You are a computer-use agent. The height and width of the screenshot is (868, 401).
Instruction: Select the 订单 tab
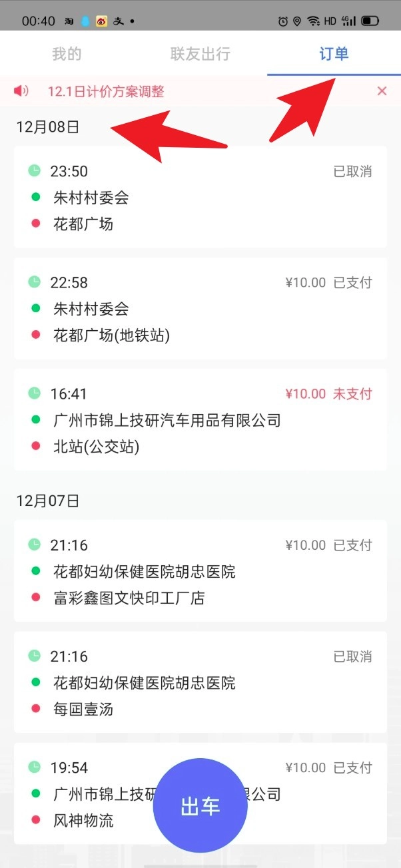click(334, 54)
